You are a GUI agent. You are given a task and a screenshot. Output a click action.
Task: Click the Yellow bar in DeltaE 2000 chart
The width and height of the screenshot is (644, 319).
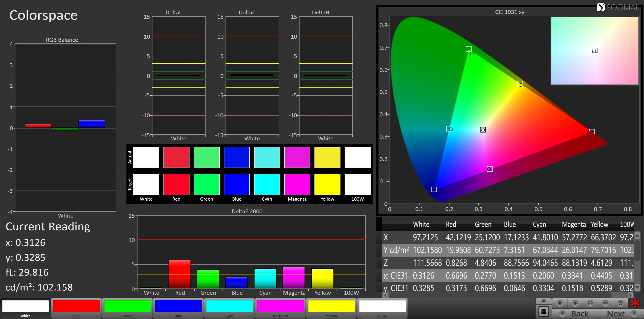(322, 279)
